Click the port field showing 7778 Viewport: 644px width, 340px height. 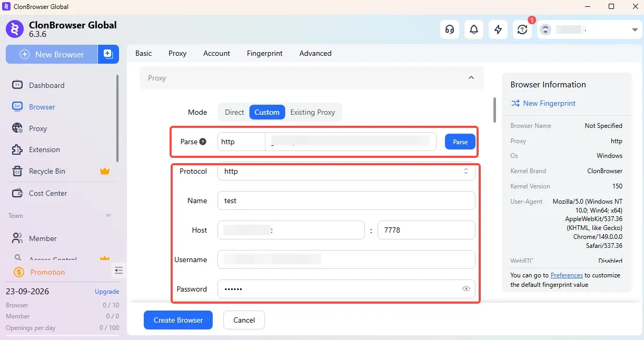click(427, 230)
